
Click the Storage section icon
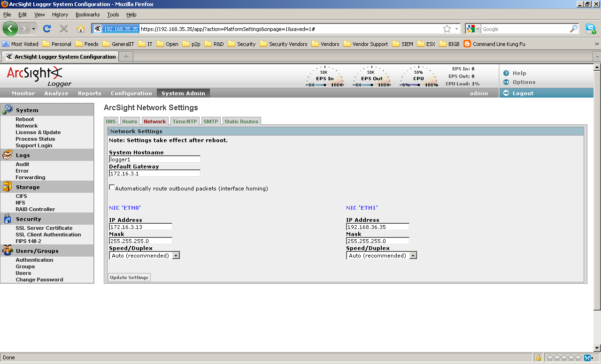point(7,187)
